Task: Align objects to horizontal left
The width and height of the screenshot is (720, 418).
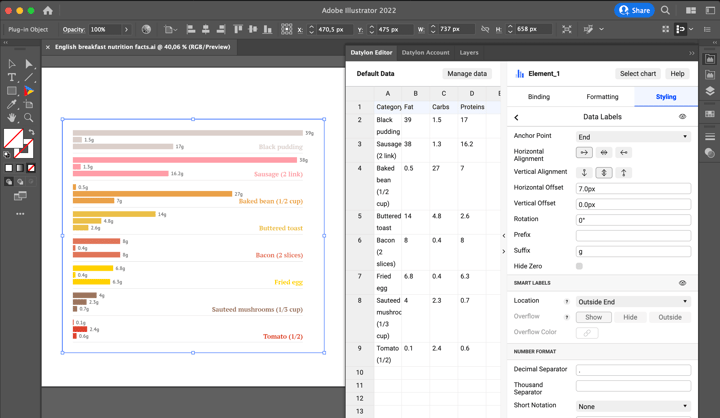Action: coord(191,29)
